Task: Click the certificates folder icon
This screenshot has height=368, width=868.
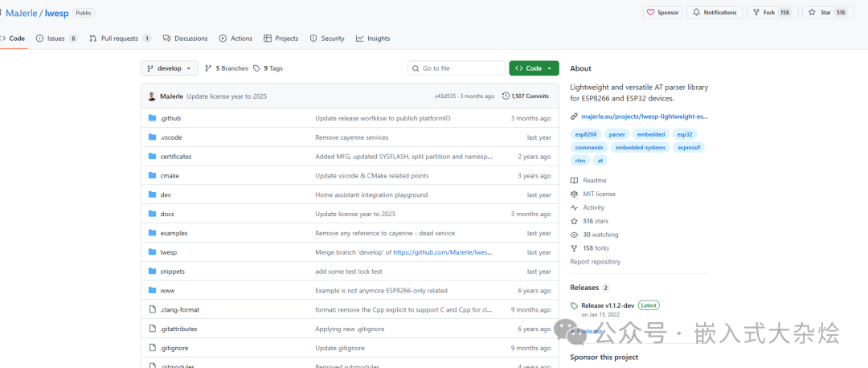Action: pyautogui.click(x=153, y=157)
